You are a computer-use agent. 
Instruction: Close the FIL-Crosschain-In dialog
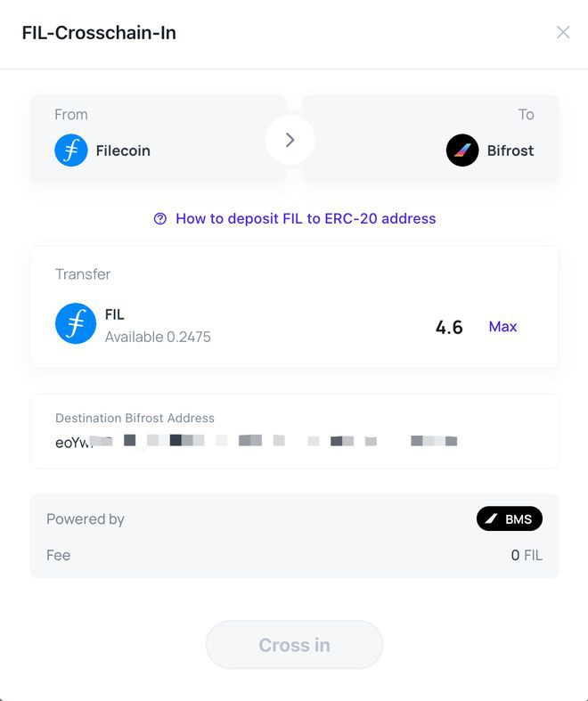coord(563,32)
